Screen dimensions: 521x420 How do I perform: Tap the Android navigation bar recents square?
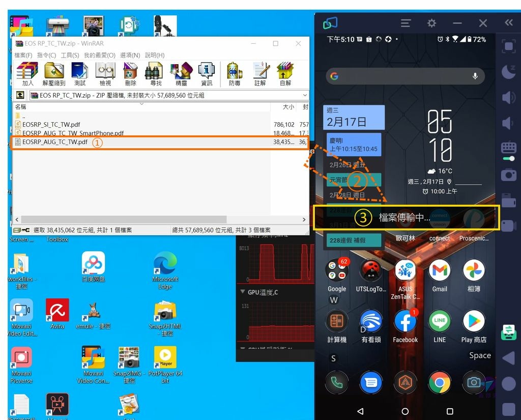[x=450, y=411]
